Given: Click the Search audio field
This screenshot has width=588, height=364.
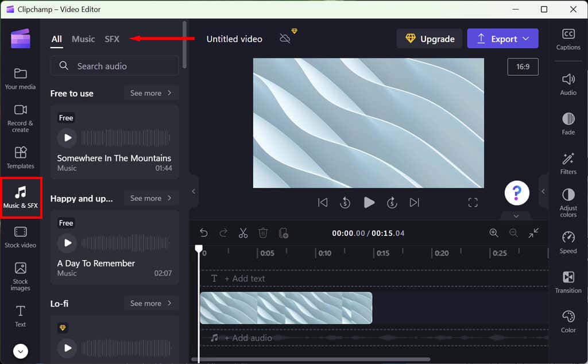Looking at the screenshot, I should 114,66.
